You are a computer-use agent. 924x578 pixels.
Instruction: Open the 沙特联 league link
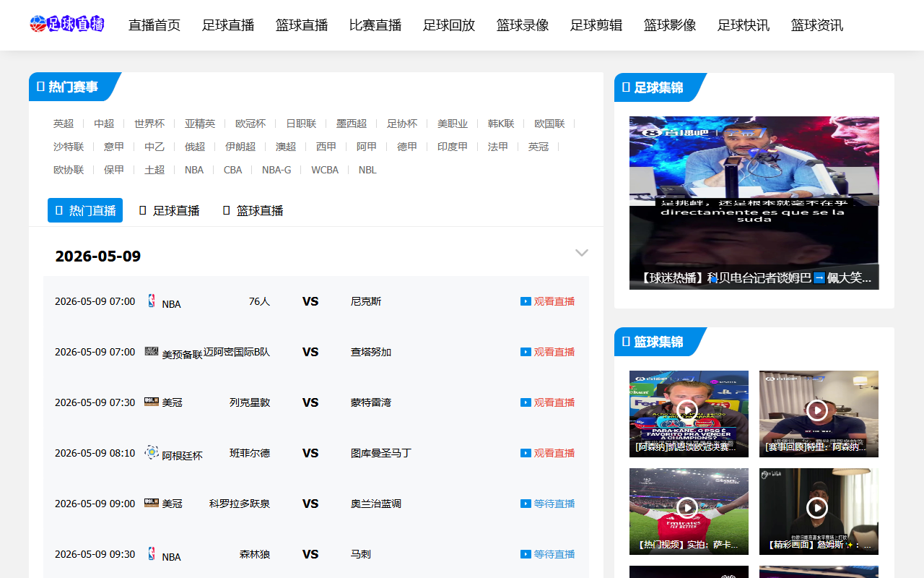point(69,147)
